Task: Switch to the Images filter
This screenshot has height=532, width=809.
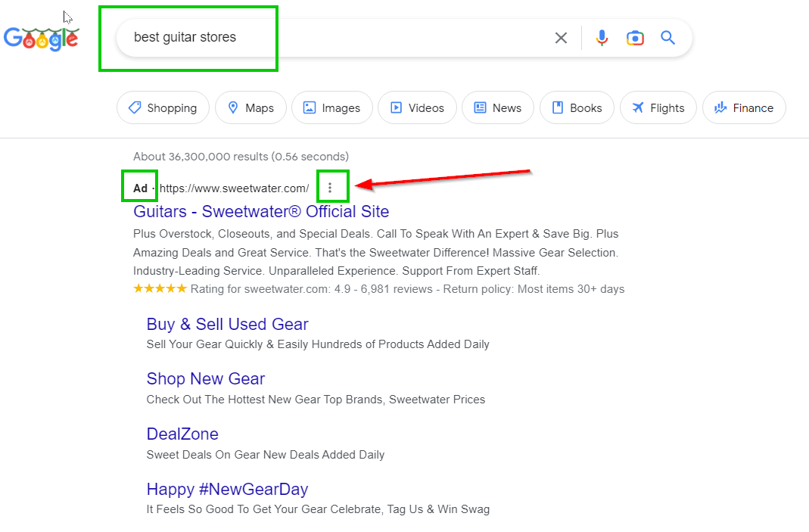Action: [331, 108]
